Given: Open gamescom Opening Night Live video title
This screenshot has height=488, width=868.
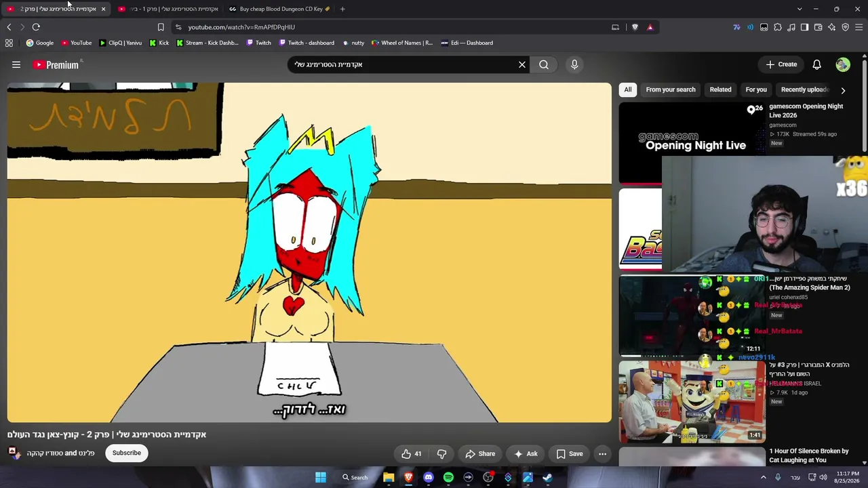Looking at the screenshot, I should (806, 110).
